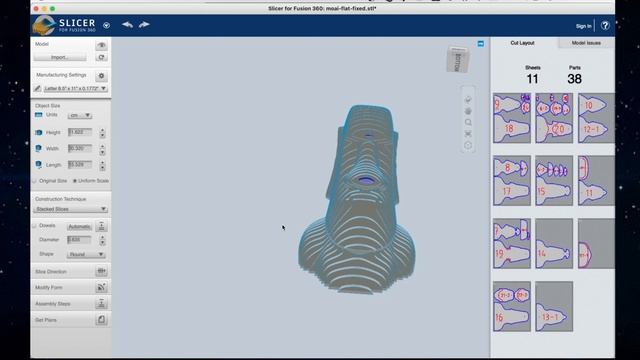
Task: Select the sheet thumbnail with parts 10 and 12-1
Action: click(x=596, y=118)
